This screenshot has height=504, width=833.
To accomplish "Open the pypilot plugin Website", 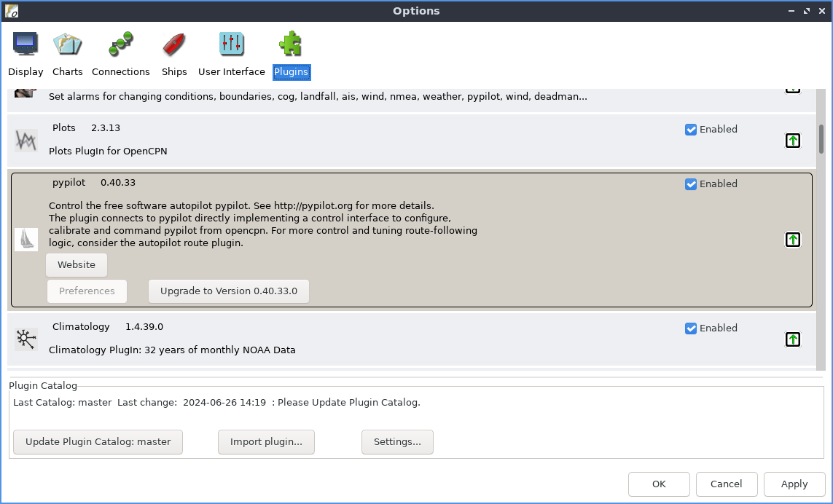I will [x=76, y=264].
